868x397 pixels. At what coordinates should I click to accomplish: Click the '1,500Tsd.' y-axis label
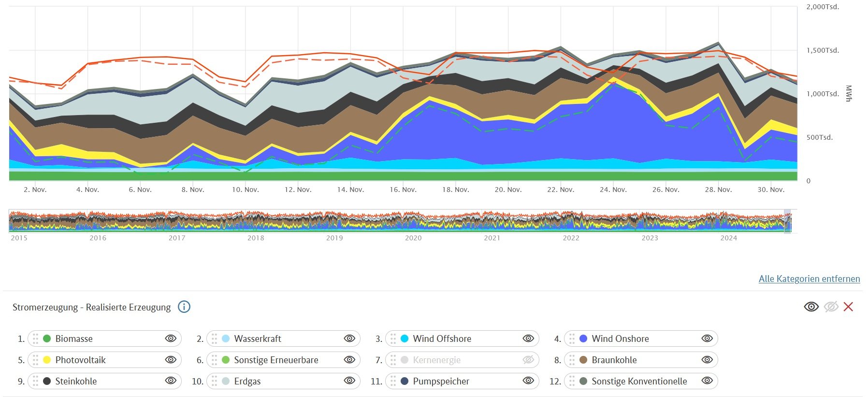[x=823, y=50]
